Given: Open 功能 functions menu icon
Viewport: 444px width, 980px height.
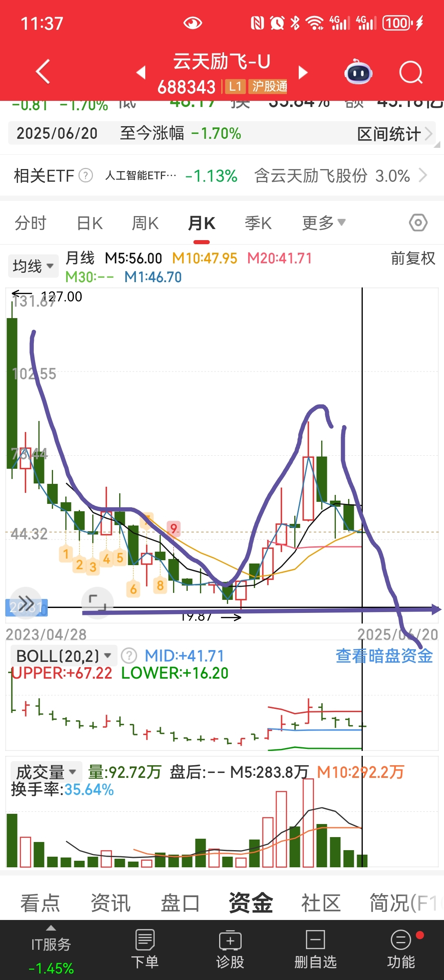Looking at the screenshot, I should pos(401,949).
